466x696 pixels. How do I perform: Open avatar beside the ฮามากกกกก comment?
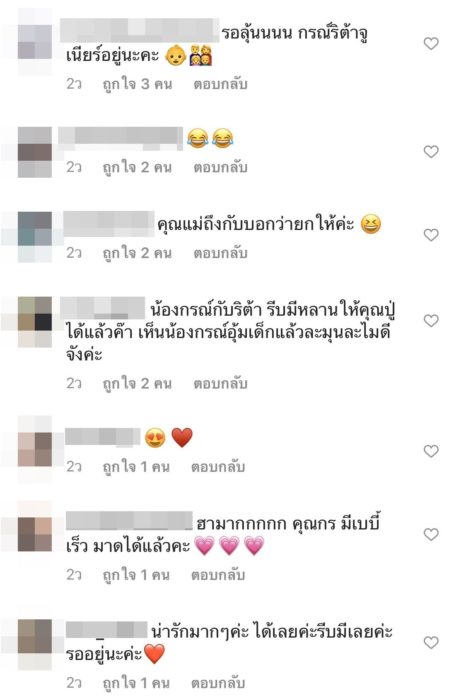pyautogui.click(x=35, y=534)
